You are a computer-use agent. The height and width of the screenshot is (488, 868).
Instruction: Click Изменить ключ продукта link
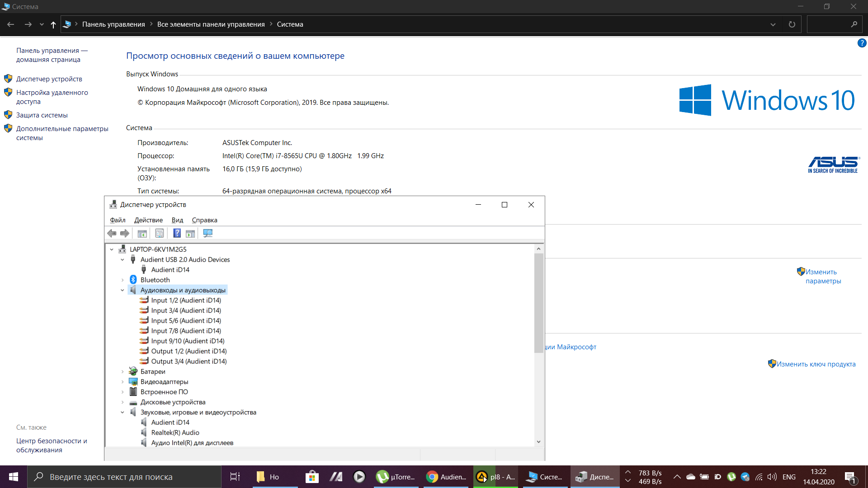coord(816,364)
